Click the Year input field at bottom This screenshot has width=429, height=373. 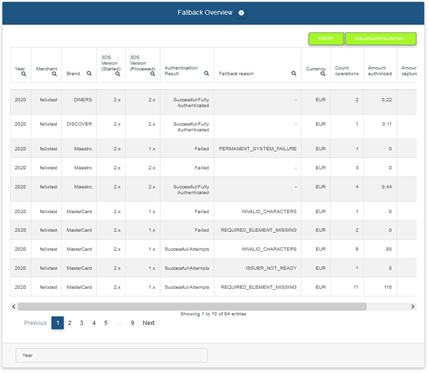click(112, 355)
